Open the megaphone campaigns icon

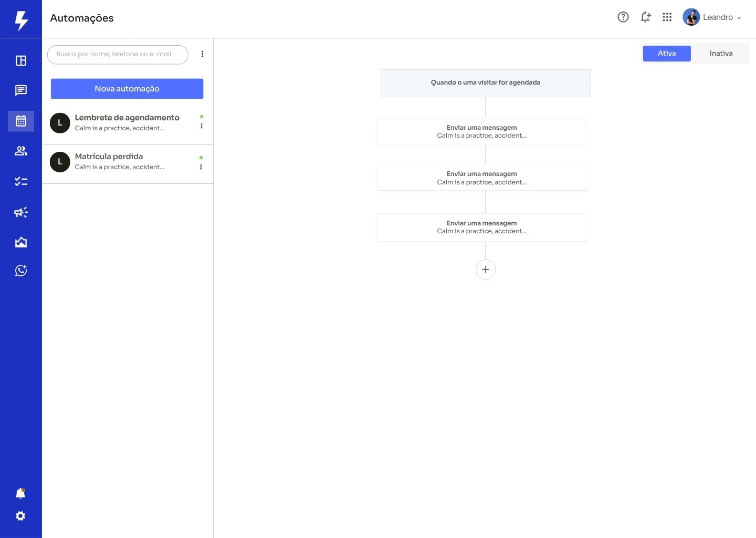pos(21,212)
